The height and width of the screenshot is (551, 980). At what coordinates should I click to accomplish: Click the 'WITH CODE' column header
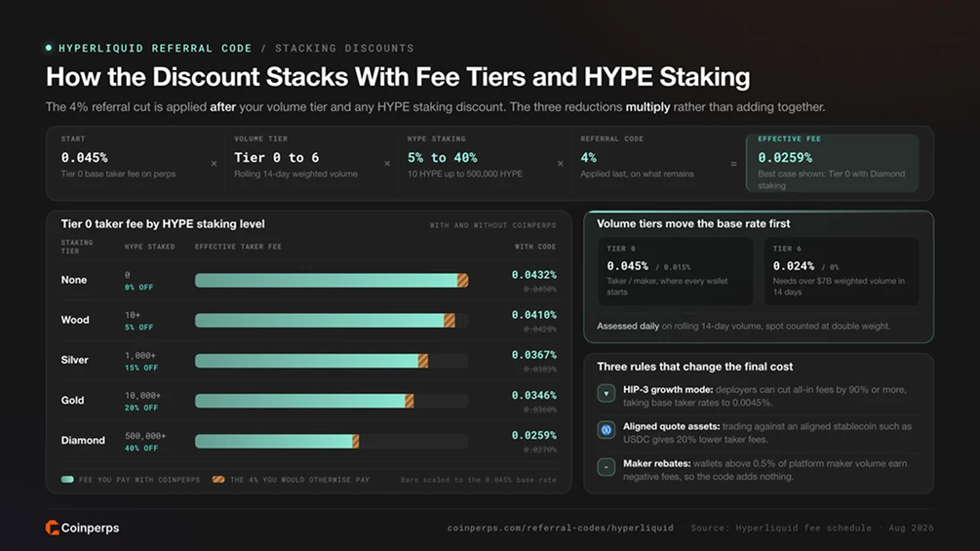(x=535, y=247)
